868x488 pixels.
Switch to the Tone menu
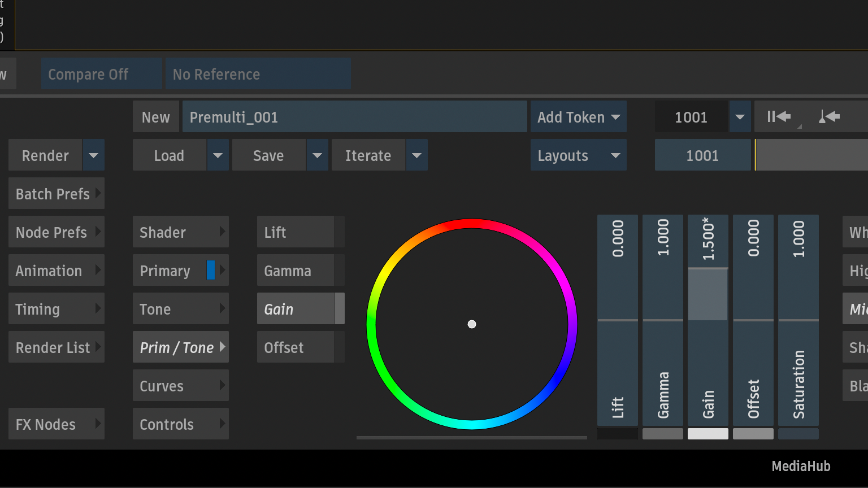pos(181,309)
